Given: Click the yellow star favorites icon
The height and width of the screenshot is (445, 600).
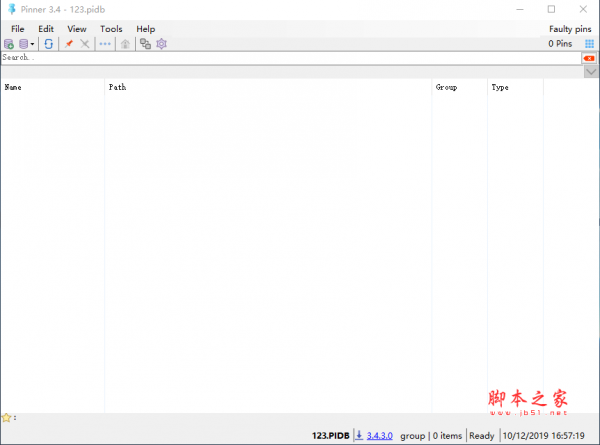Looking at the screenshot, I should click(6, 417).
